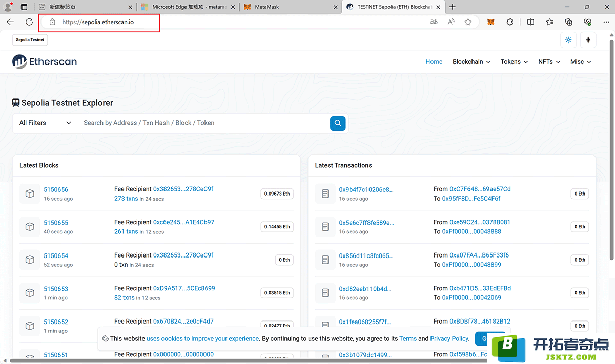Open block 5150656 link

coord(56,189)
